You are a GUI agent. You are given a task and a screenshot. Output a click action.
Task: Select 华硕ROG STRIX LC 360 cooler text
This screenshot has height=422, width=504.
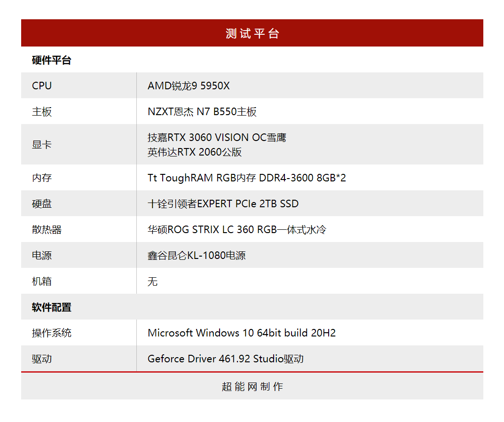pos(237,229)
